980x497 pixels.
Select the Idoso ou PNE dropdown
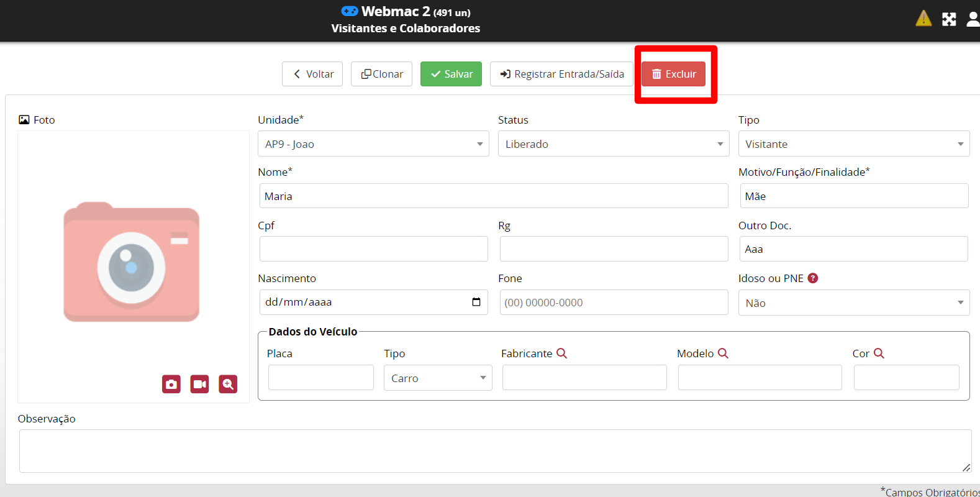click(x=853, y=303)
